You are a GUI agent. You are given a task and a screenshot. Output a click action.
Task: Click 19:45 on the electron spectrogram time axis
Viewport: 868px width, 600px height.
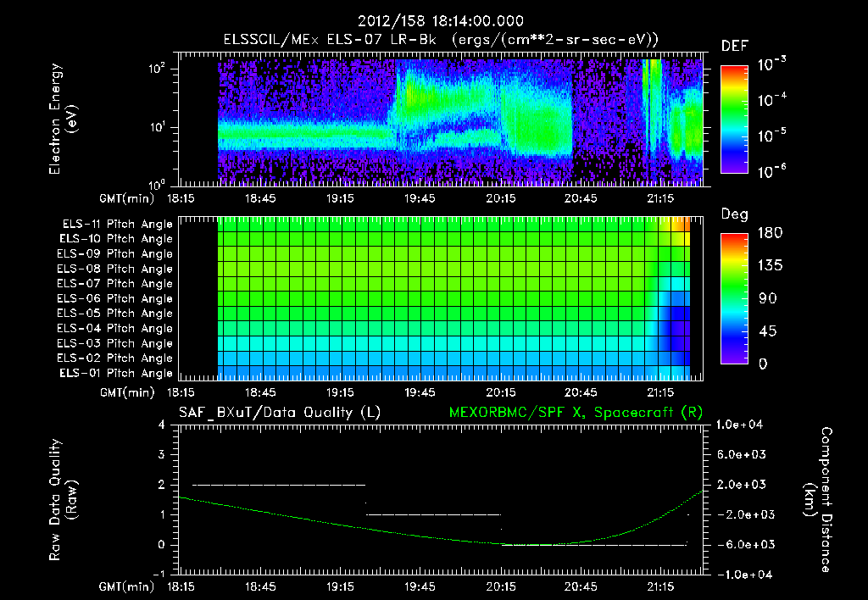pyautogui.click(x=420, y=198)
